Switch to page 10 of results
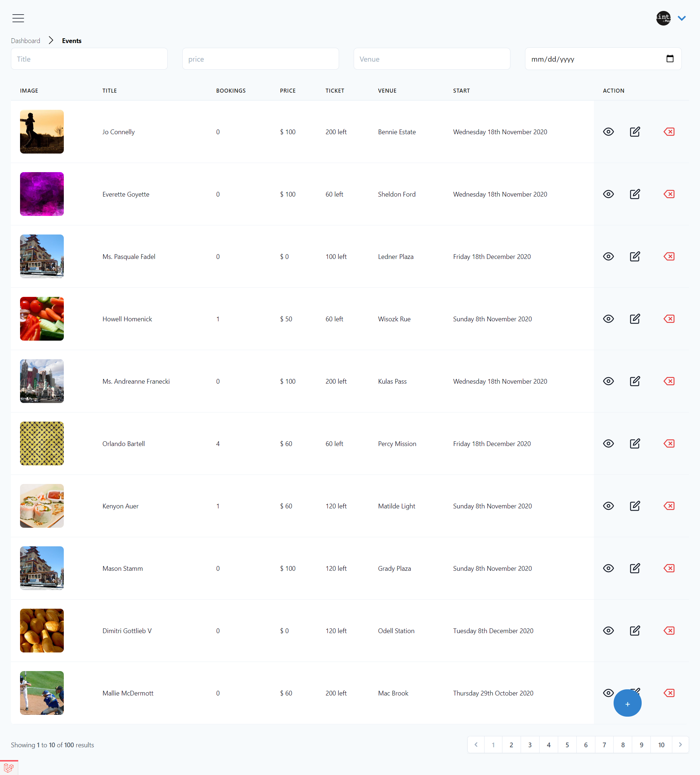The image size is (700, 775). tap(661, 745)
